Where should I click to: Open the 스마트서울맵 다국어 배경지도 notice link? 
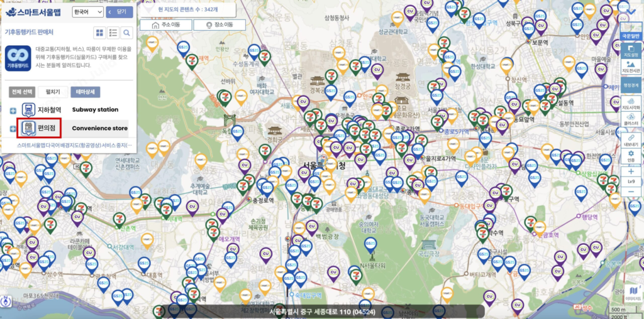tap(74, 145)
